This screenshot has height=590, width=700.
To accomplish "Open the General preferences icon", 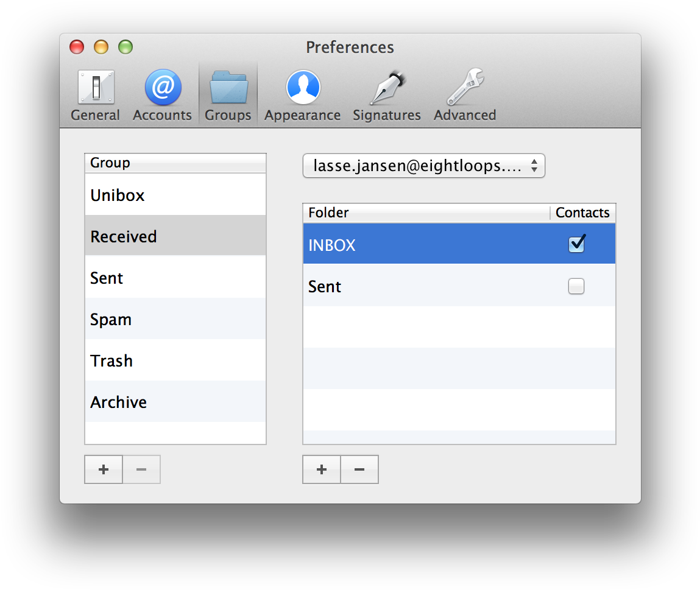I will [x=95, y=88].
